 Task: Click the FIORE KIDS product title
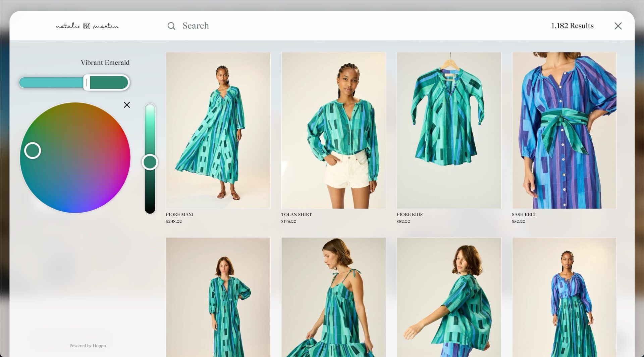pos(410,214)
